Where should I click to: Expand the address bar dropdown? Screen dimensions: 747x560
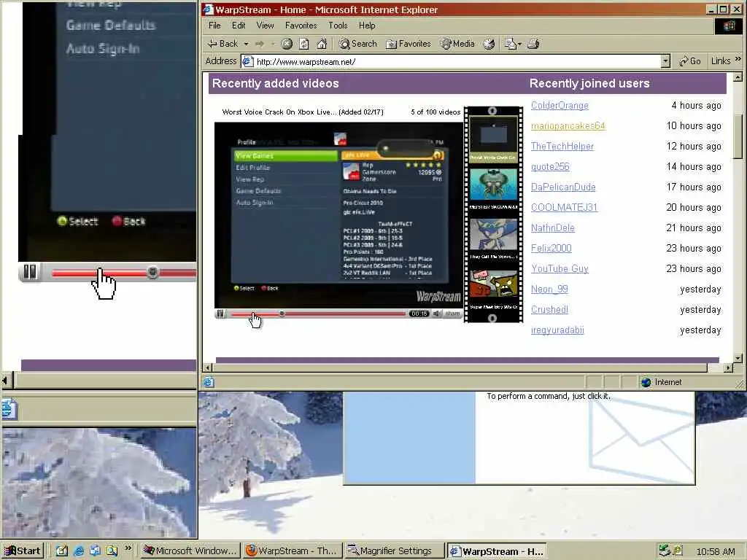tap(665, 61)
